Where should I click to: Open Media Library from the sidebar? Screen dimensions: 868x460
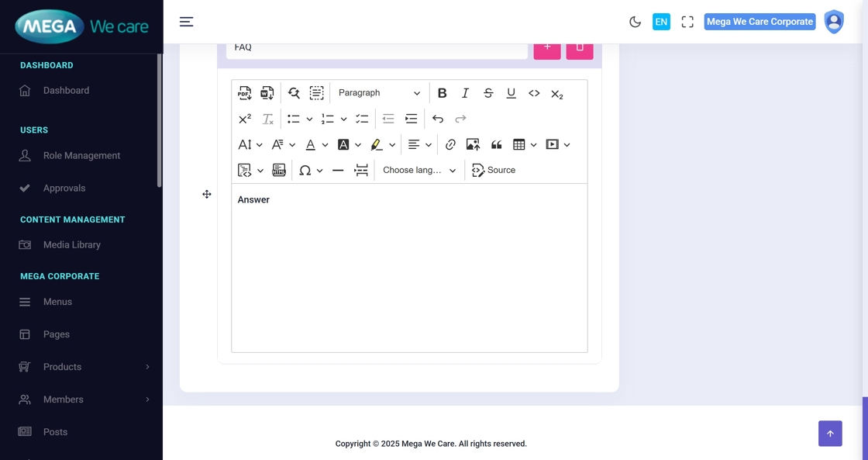[71, 245]
